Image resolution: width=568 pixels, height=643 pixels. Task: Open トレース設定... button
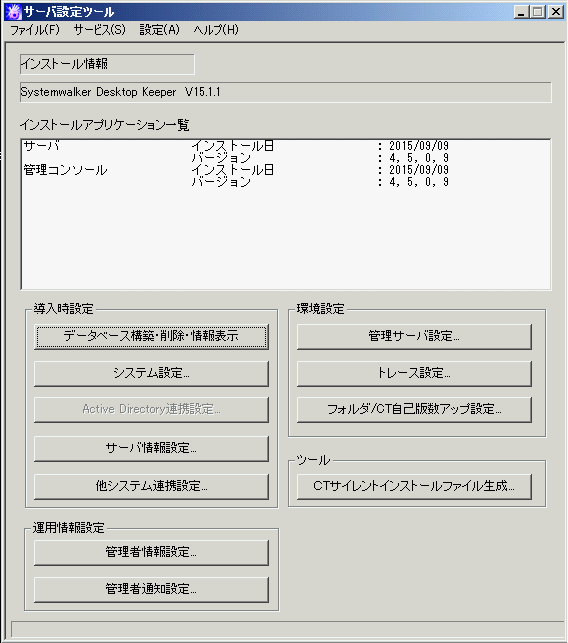click(414, 374)
